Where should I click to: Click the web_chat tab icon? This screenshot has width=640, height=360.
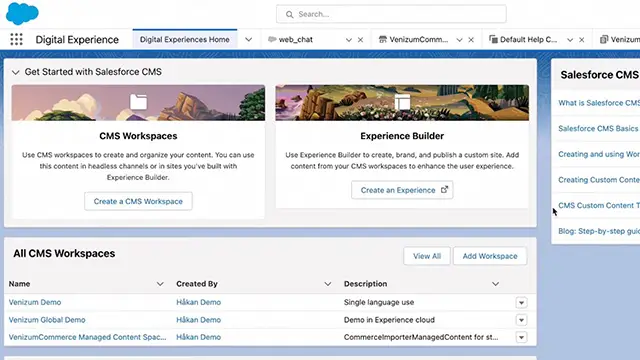point(272,39)
